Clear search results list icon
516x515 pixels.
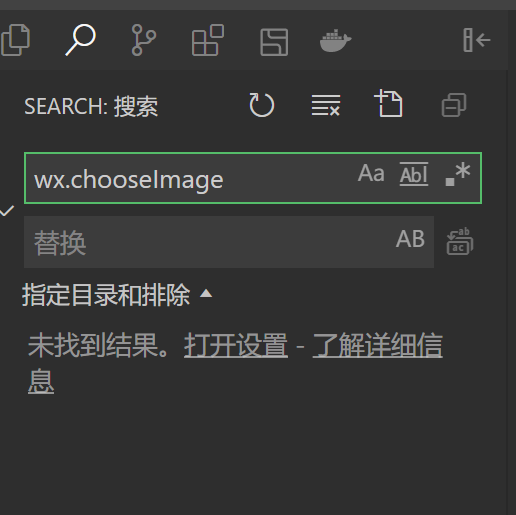coord(326,105)
